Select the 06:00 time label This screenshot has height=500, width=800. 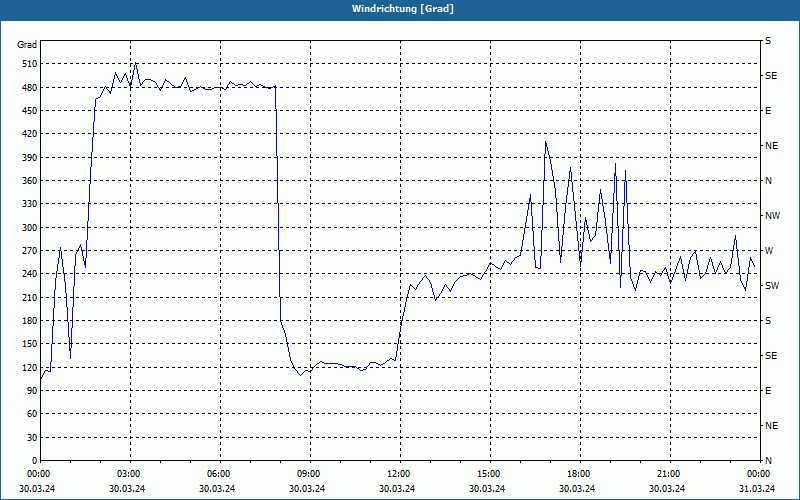218,474
